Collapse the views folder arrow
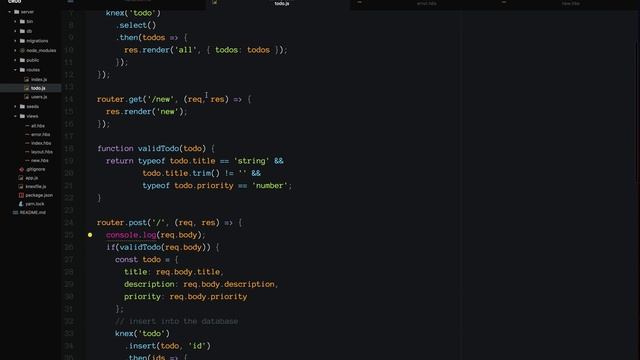The width and height of the screenshot is (640, 360). click(x=16, y=116)
